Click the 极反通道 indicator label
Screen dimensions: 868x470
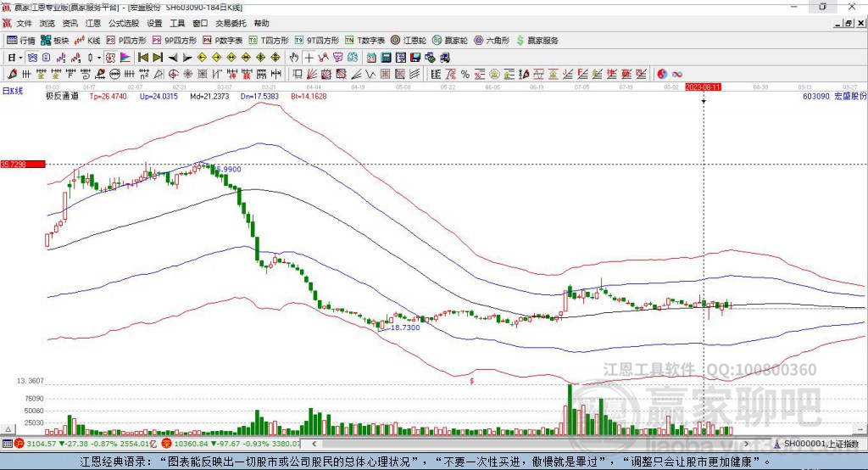(x=62, y=96)
